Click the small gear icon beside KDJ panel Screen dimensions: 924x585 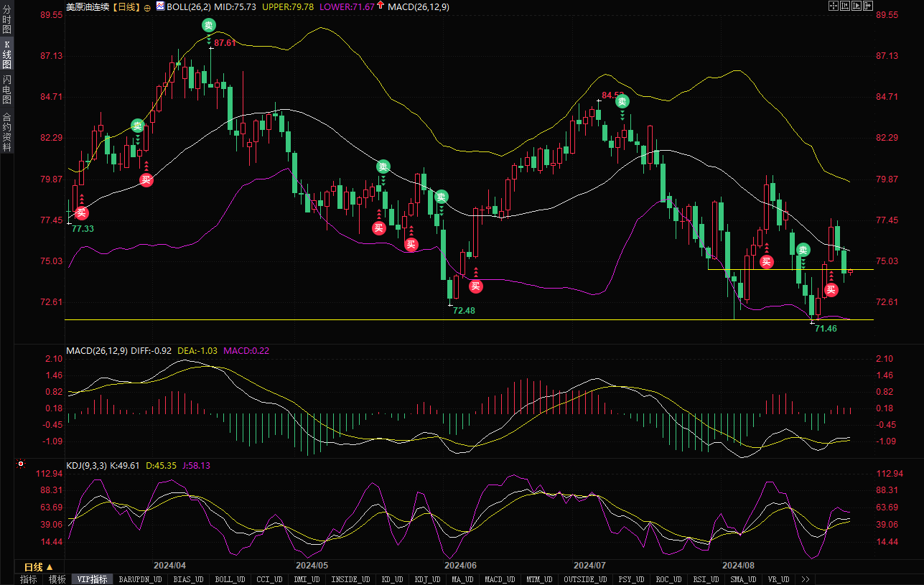click(x=19, y=464)
